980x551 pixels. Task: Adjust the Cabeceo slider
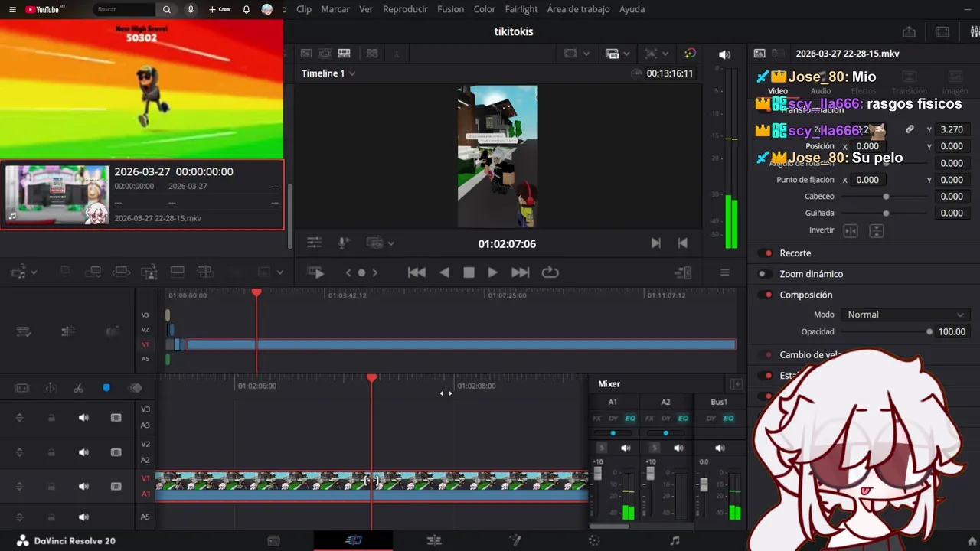[x=886, y=197]
